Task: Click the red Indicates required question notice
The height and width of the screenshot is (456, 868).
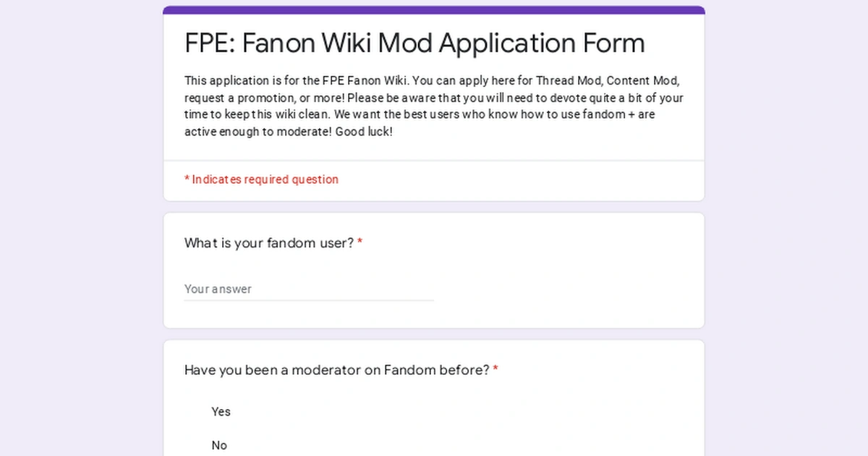Action: point(262,180)
